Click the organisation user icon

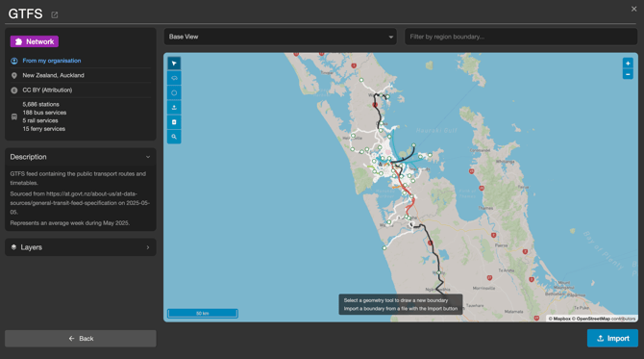click(14, 61)
